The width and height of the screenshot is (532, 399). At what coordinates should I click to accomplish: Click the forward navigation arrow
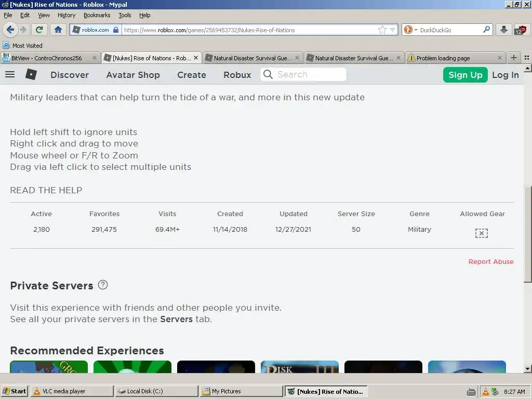(x=23, y=30)
